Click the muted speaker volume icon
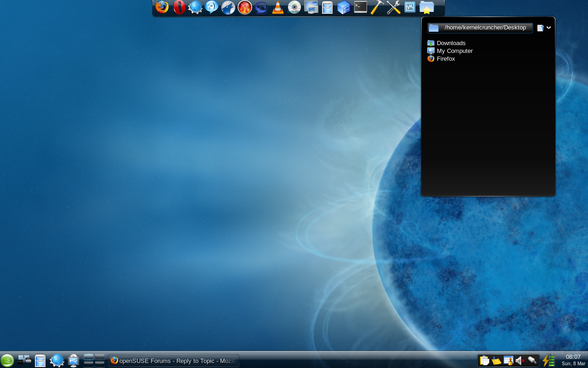This screenshot has height=368, width=588. [520, 361]
